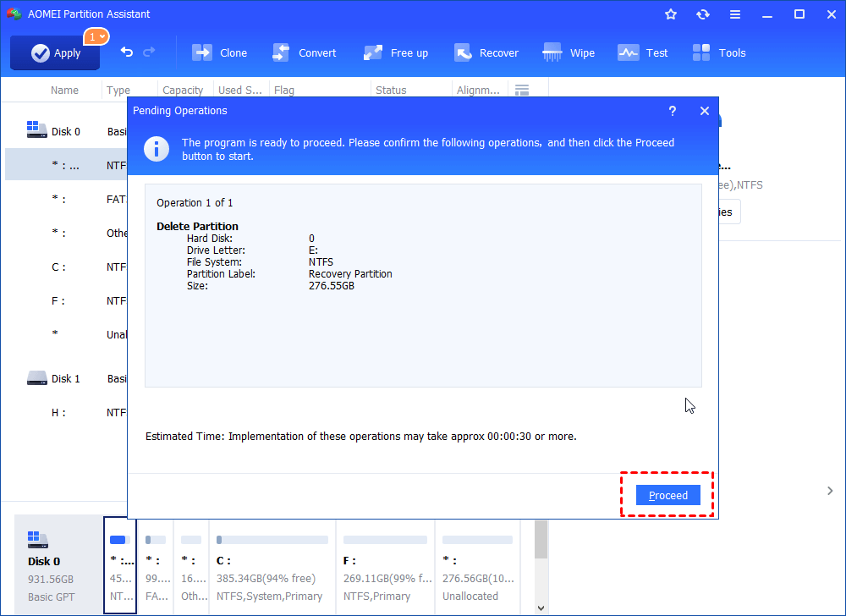Click the Status column header

pyautogui.click(x=391, y=90)
